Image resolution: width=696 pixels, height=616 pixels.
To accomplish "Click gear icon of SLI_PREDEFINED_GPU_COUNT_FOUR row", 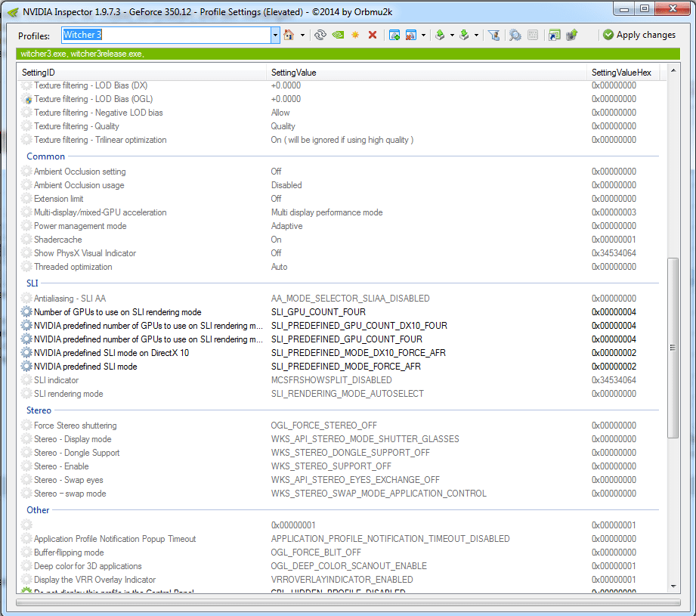I will 26,339.
